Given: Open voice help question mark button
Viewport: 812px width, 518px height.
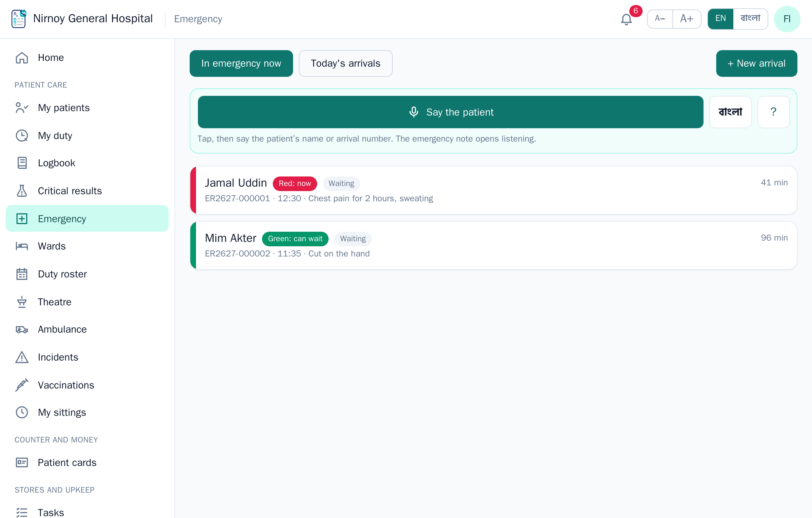Looking at the screenshot, I should tap(773, 112).
